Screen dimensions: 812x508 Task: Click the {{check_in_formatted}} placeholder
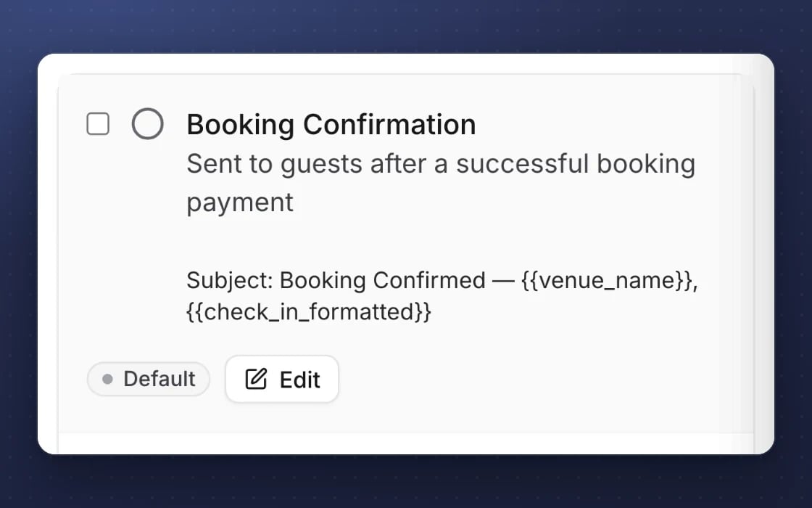[x=309, y=311]
